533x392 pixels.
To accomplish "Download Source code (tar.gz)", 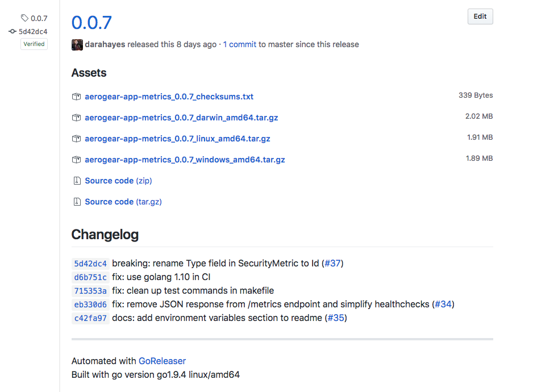I will [x=123, y=202].
